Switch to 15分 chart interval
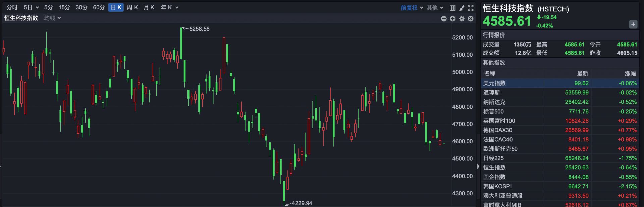 (x=64, y=7)
